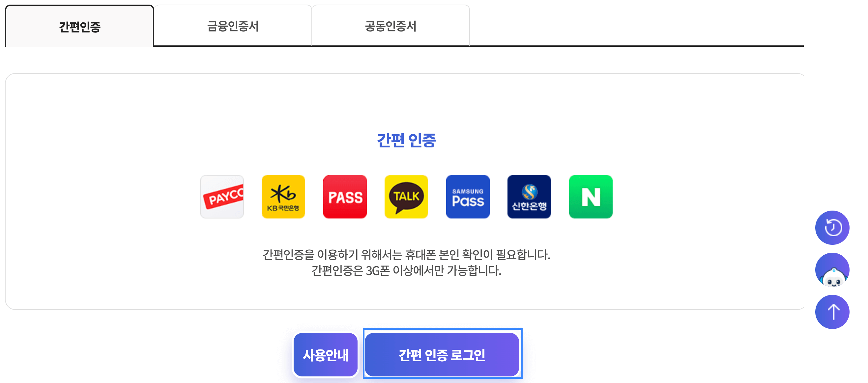This screenshot has height=383, width=868.
Task: Click the 간편 인증 heading text
Action: [x=406, y=140]
